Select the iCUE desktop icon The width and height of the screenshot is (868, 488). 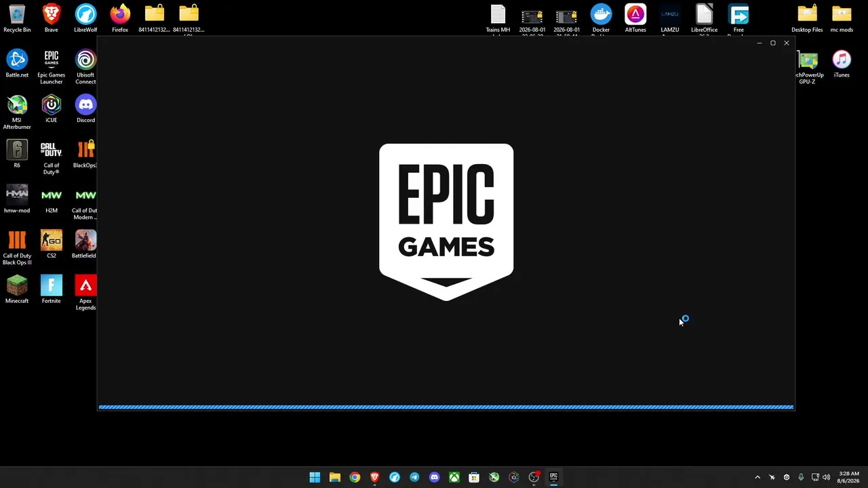pos(52,109)
